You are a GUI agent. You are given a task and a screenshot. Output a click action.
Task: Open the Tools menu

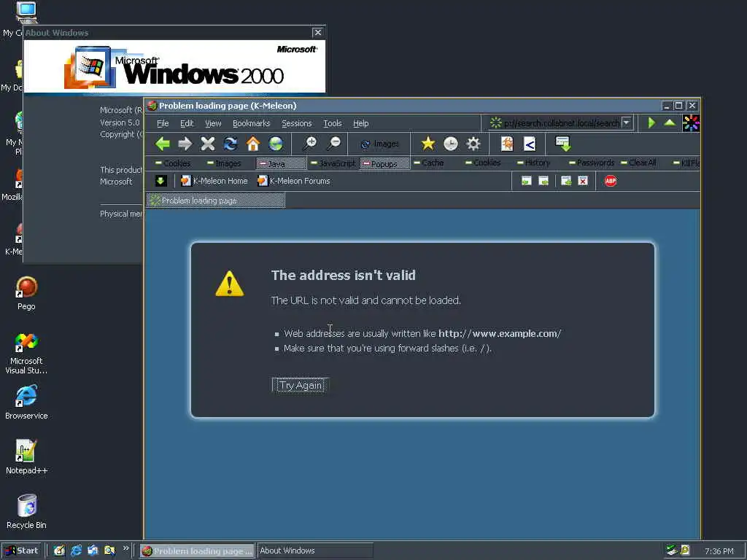pyautogui.click(x=333, y=123)
